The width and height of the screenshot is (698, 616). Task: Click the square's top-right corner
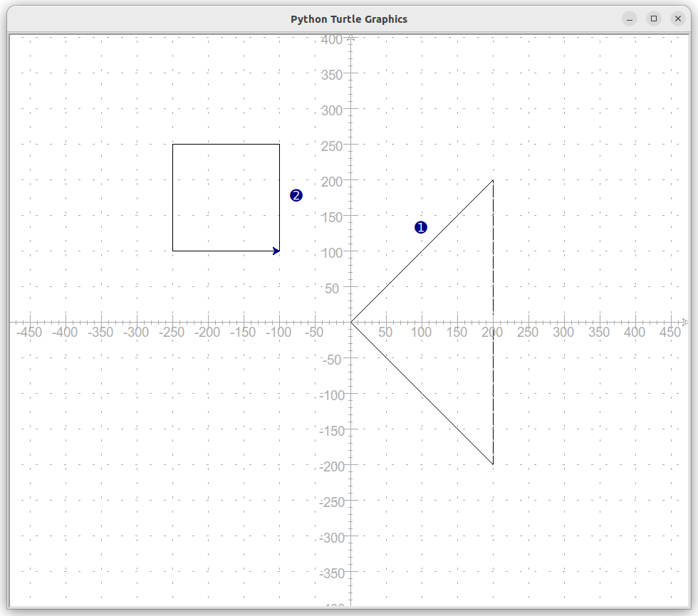(279, 144)
